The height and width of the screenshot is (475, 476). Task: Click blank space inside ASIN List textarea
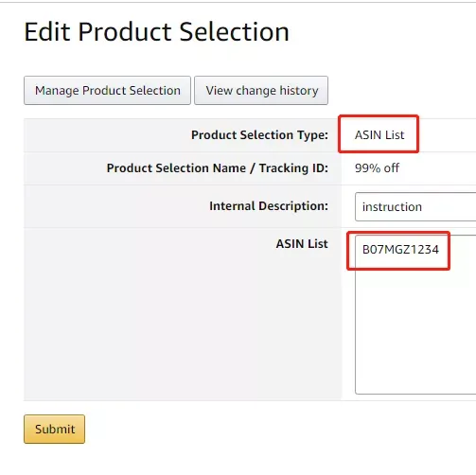coord(415,331)
